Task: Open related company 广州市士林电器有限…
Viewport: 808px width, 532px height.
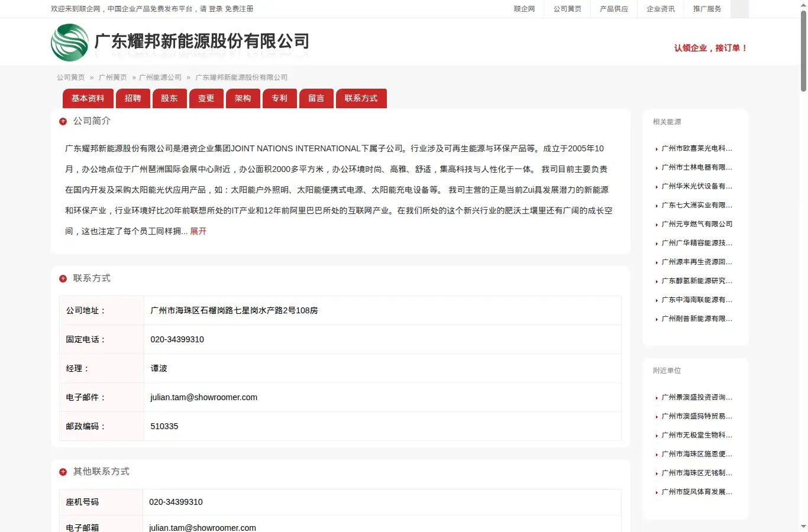Action: [x=697, y=167]
